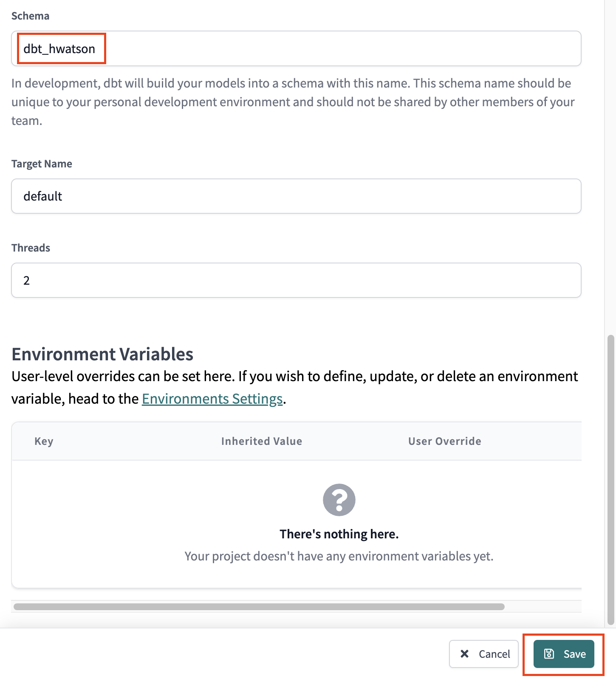
Task: Click the Threads label
Action: point(31,248)
